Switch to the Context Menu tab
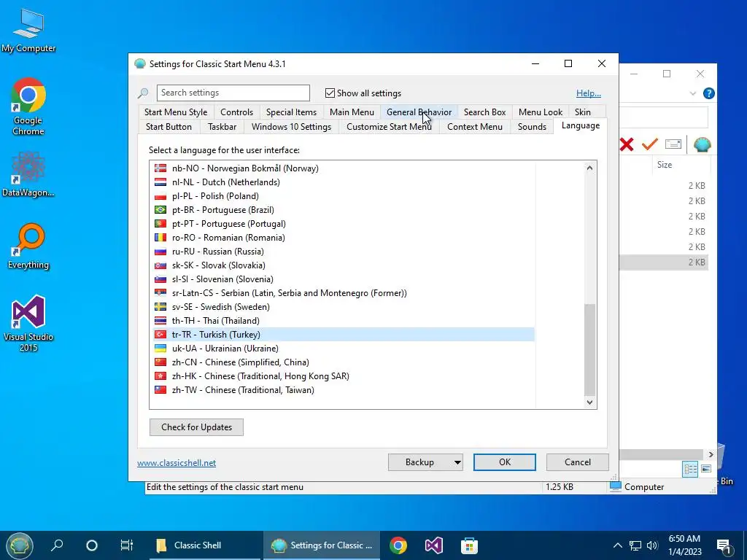 pos(474,127)
